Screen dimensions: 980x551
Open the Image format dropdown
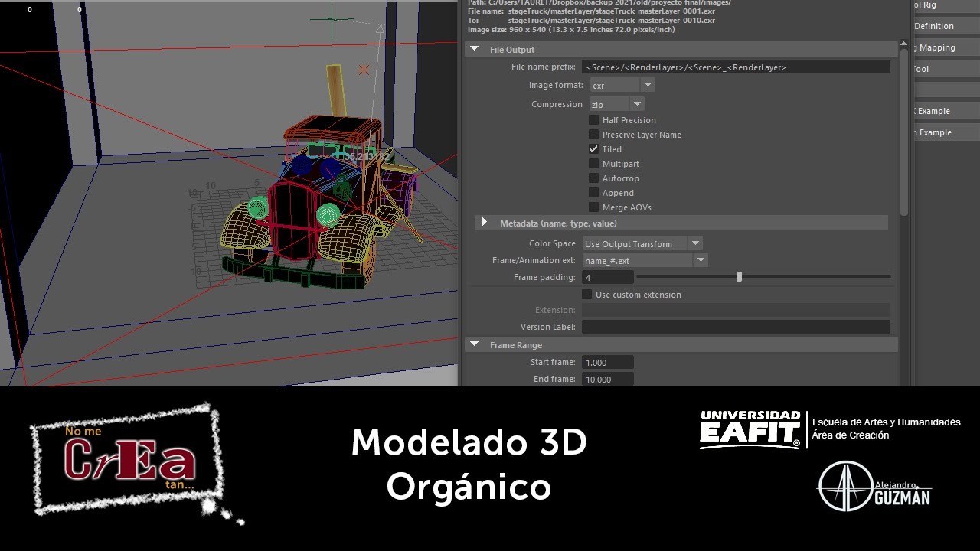pos(622,86)
